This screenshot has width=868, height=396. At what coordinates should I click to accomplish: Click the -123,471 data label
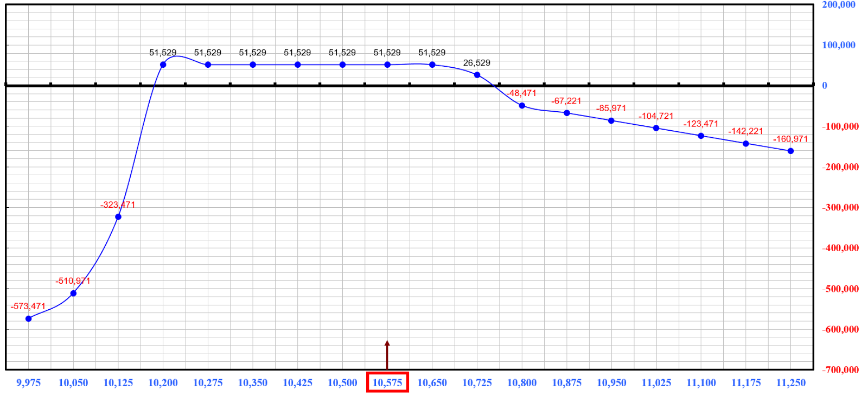tap(700, 124)
